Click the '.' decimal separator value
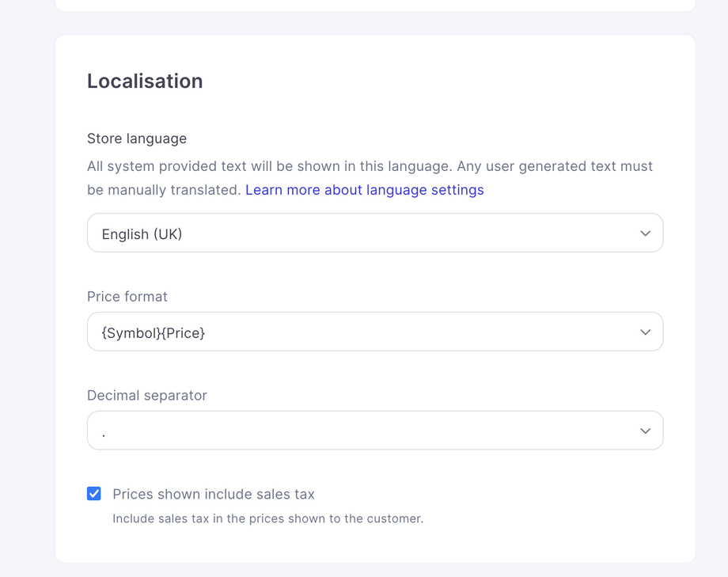The image size is (728, 577). point(104,433)
